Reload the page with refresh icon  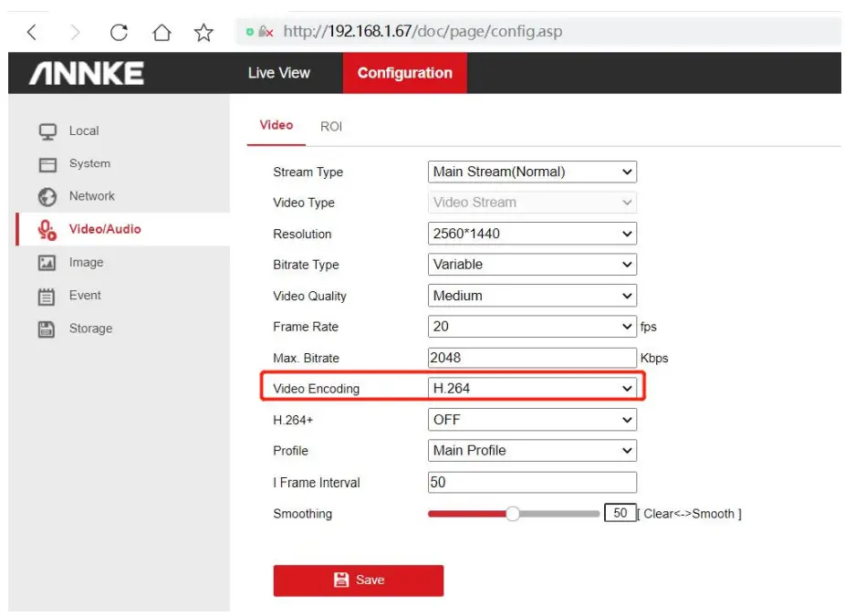click(x=119, y=32)
